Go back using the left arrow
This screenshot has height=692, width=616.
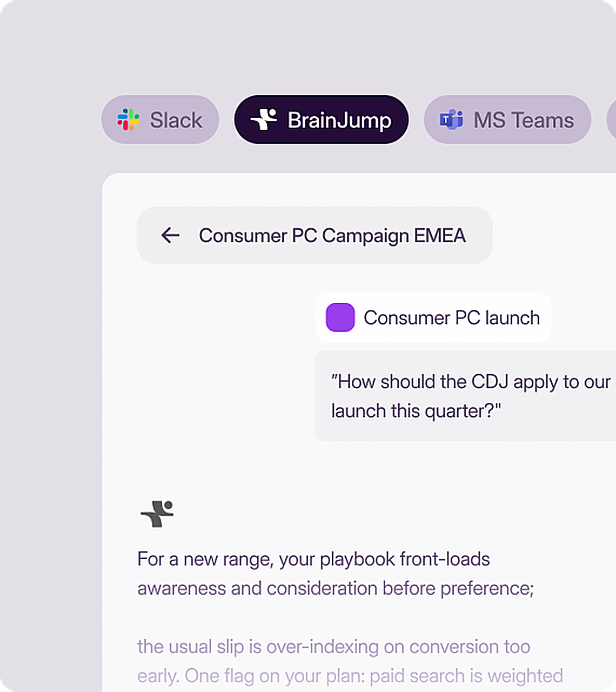pyautogui.click(x=170, y=235)
